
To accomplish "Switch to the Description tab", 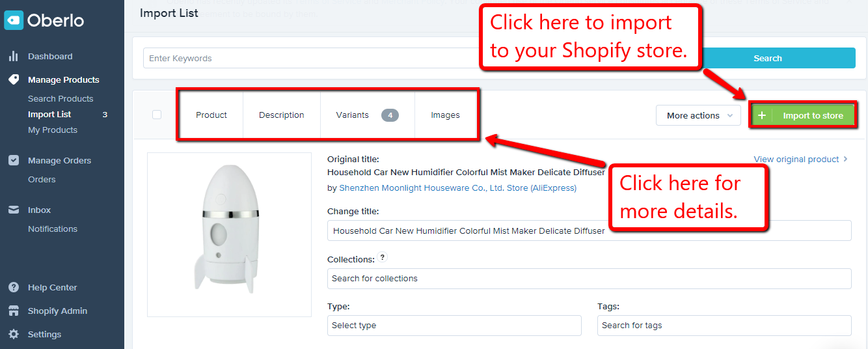I will [282, 115].
